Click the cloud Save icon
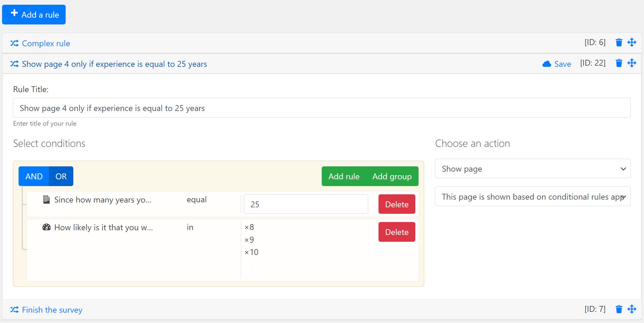644x323 pixels. click(x=547, y=64)
